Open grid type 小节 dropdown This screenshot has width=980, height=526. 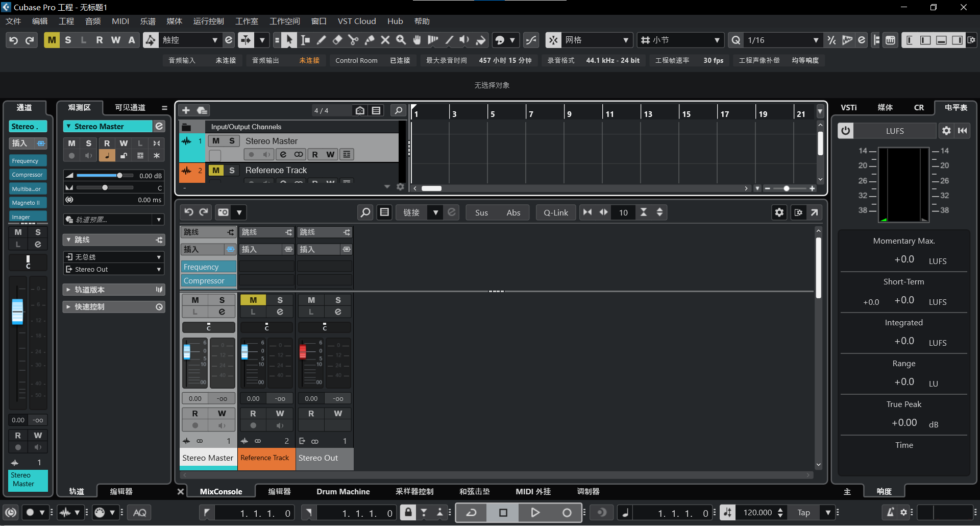pos(680,40)
